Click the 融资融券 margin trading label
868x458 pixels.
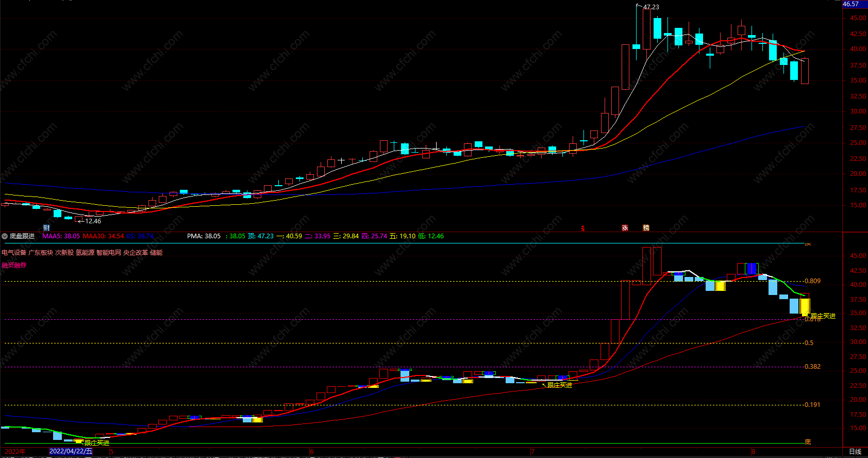14,265
